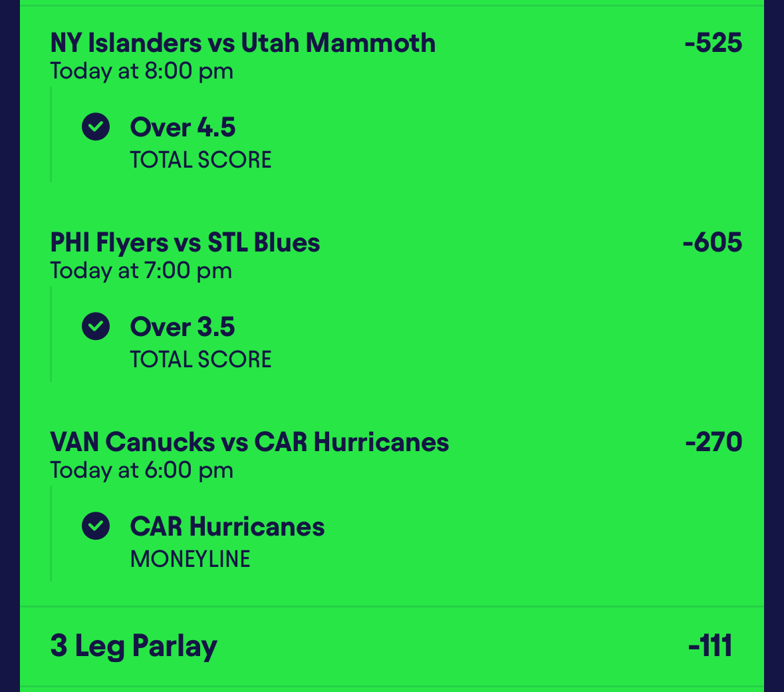This screenshot has width=784, height=692.
Task: Open the PHI Flyers vs STL Blues matchup
Action: pos(185,243)
